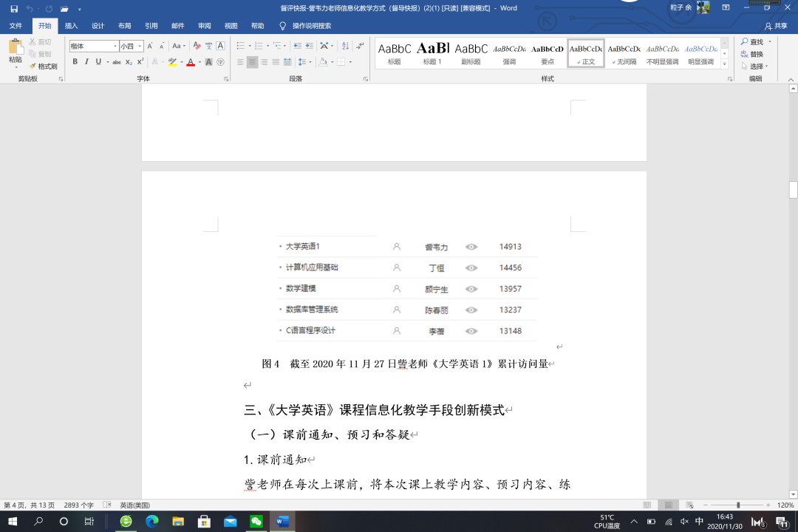
Task: Open the font size dropdown (小四)
Action: point(131,46)
